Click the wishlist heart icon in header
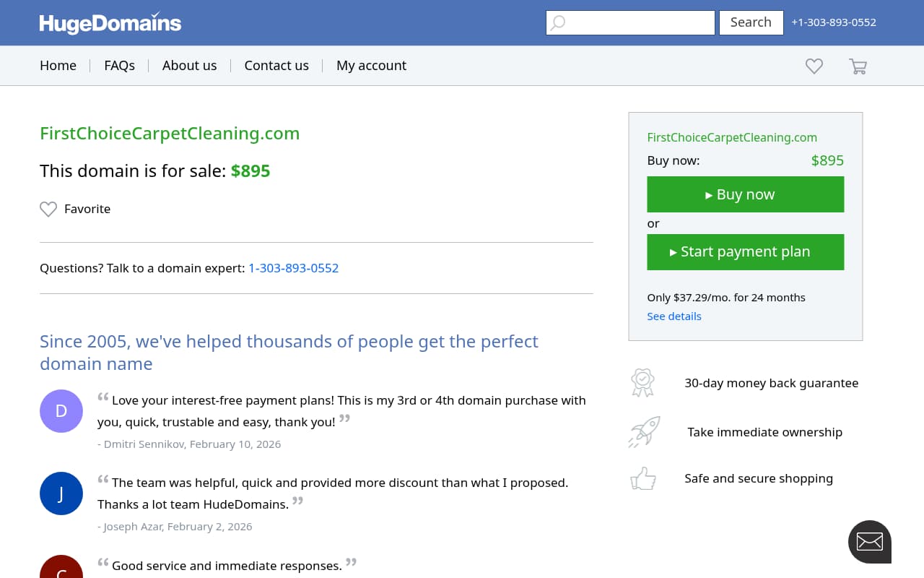 point(814,66)
